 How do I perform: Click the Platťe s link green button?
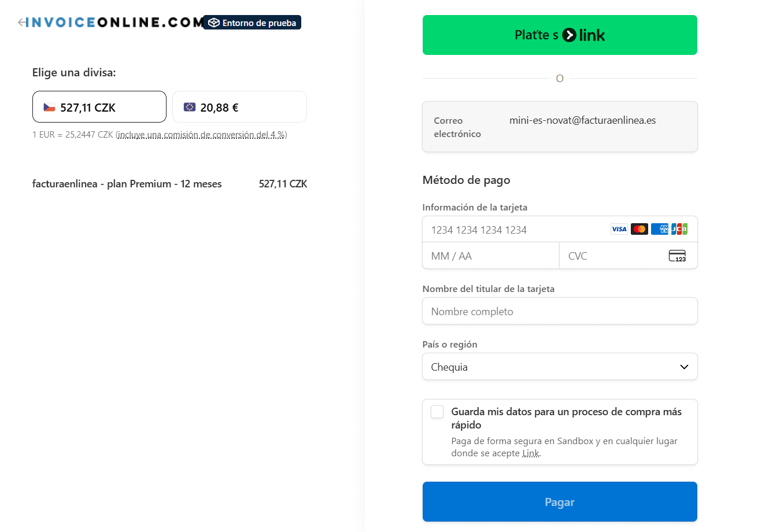560,35
